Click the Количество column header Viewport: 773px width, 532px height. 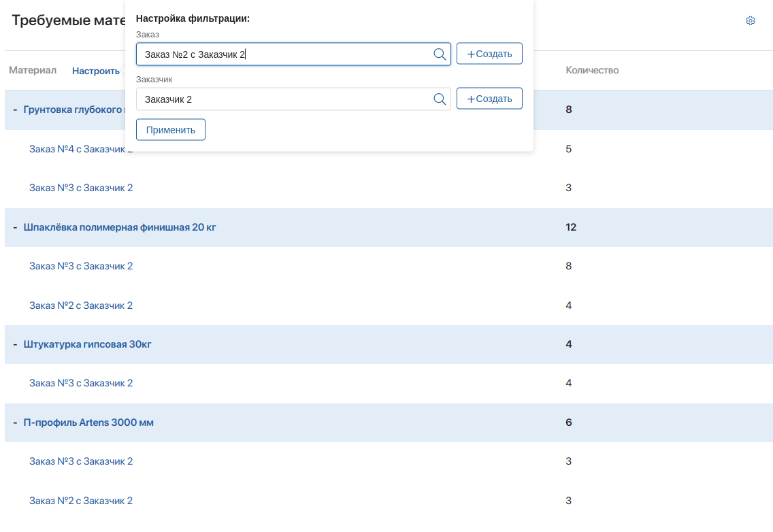click(x=592, y=70)
